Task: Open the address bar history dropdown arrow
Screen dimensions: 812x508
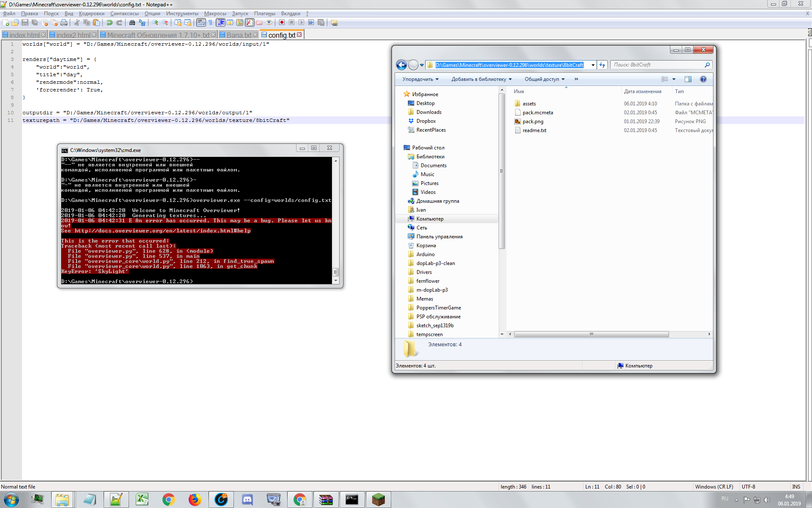Action: (593, 65)
